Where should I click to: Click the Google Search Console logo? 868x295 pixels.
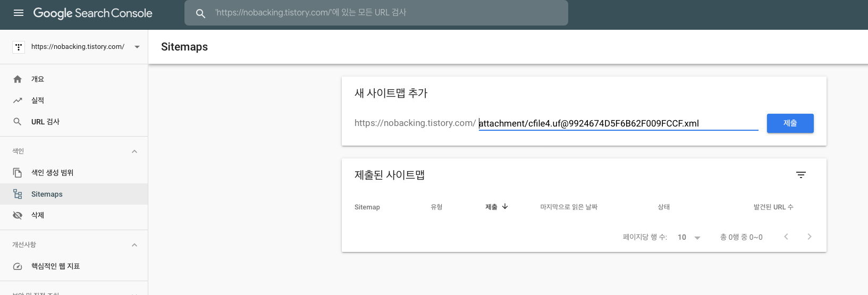coord(92,13)
